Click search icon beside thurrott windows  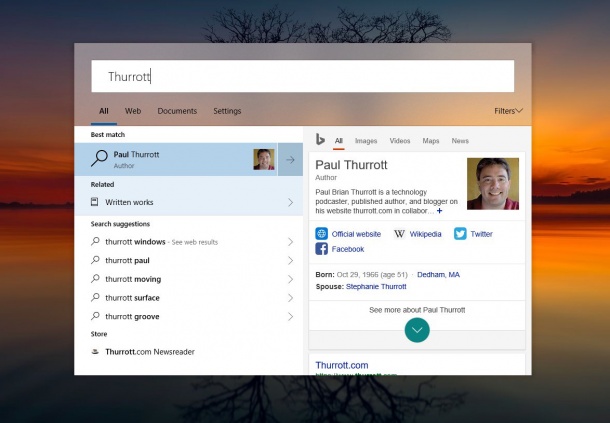[x=95, y=241]
